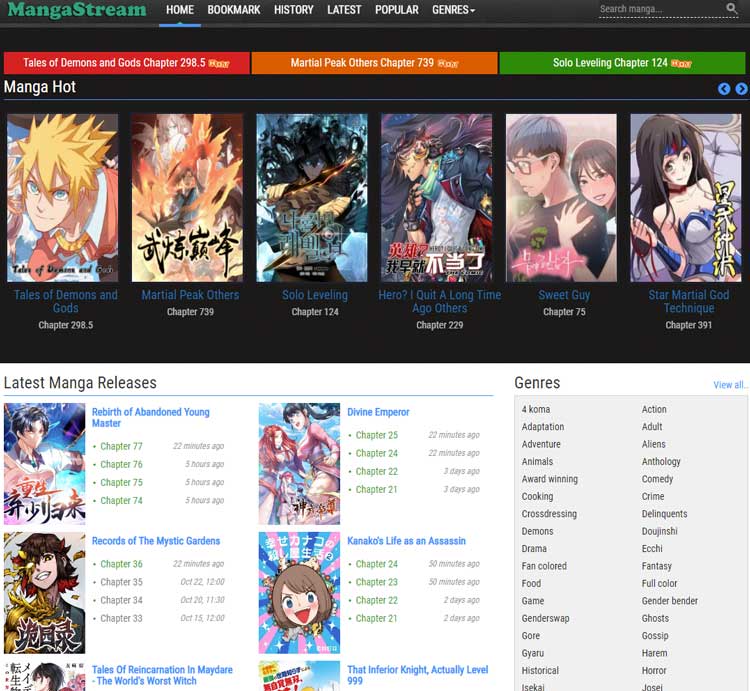The width and height of the screenshot is (750, 691).
Task: Select the Award winning genre
Action: coord(550,479)
